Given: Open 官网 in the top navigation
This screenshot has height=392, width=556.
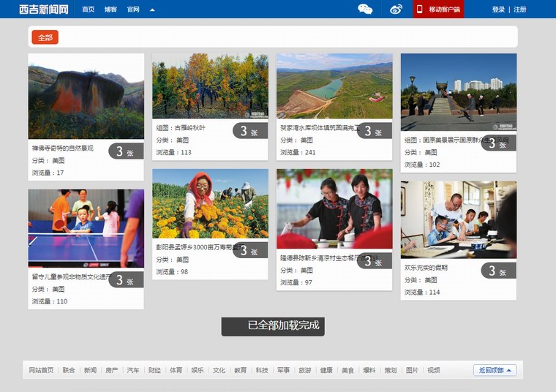Looking at the screenshot, I should [133, 10].
